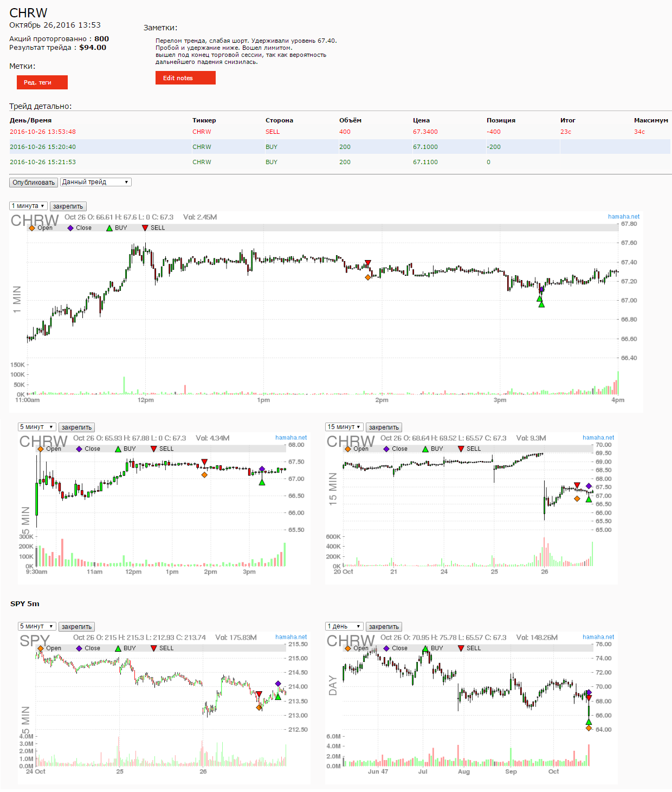
Task: Click the "23c" result value
Action: pyautogui.click(x=566, y=132)
